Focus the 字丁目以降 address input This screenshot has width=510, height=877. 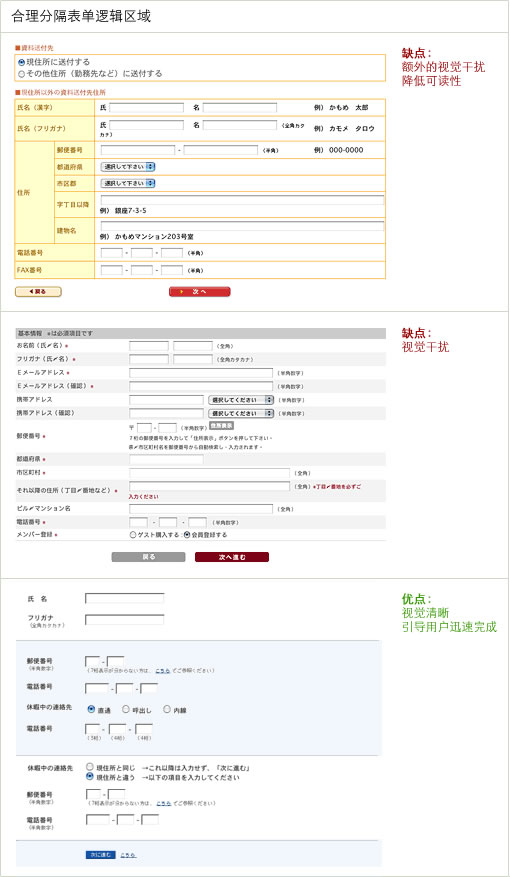coord(243,200)
